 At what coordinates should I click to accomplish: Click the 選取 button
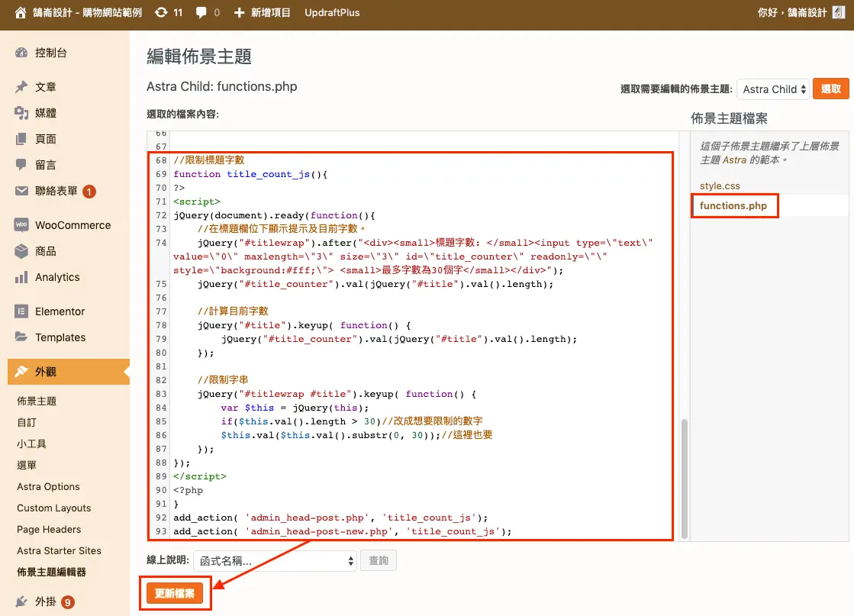click(x=830, y=89)
